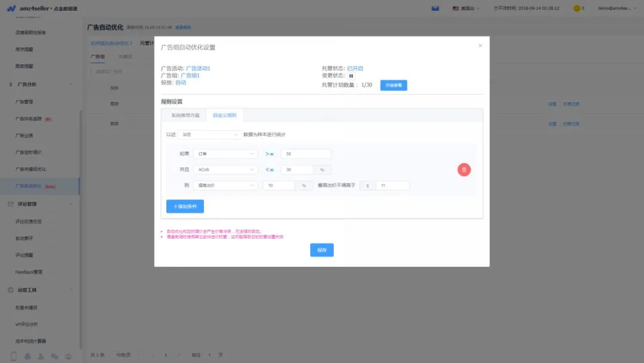This screenshot has width=644, height=363.
Task: Click the single user icon in sidebar footer
Action: [41, 356]
